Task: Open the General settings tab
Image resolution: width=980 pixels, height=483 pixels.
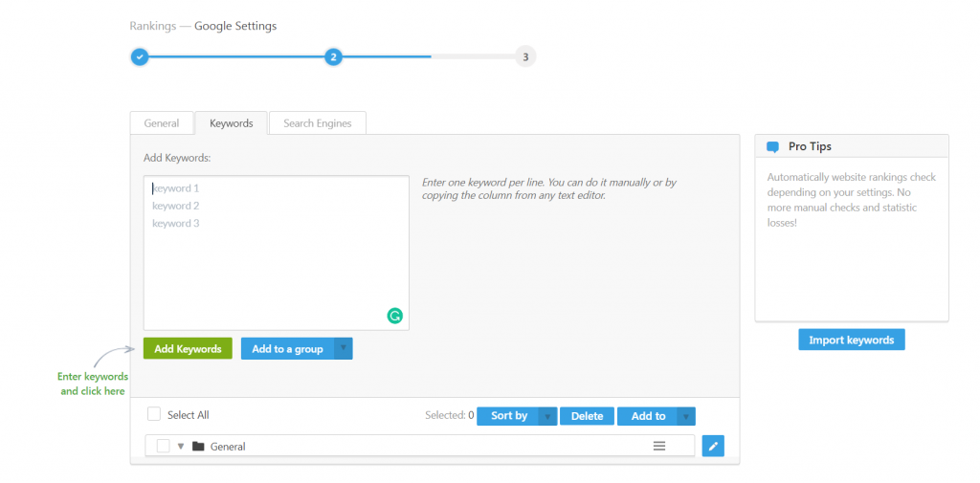Action: pos(162,123)
